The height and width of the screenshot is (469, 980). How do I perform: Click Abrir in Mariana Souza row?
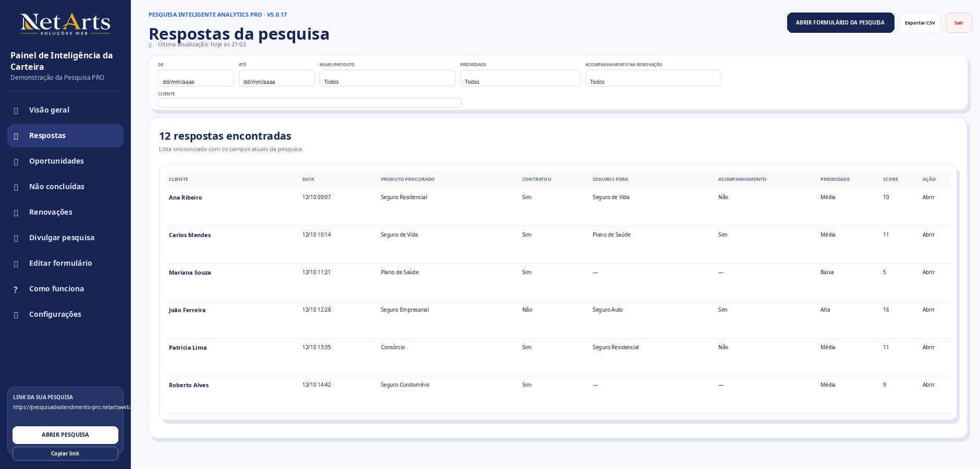[928, 272]
